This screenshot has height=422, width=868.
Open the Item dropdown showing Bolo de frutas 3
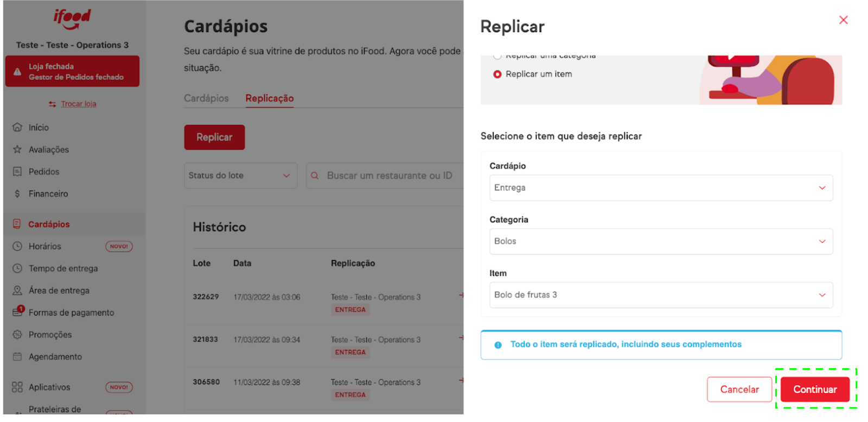tap(661, 295)
